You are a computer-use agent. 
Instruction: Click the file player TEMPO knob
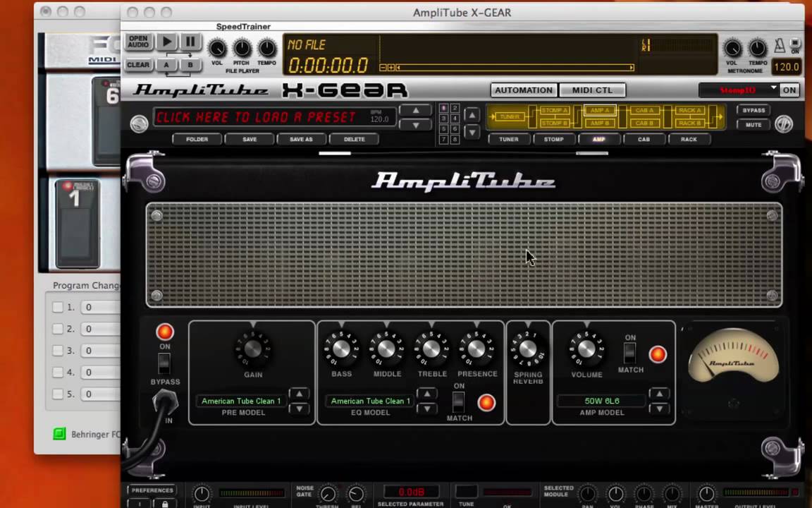coord(266,49)
